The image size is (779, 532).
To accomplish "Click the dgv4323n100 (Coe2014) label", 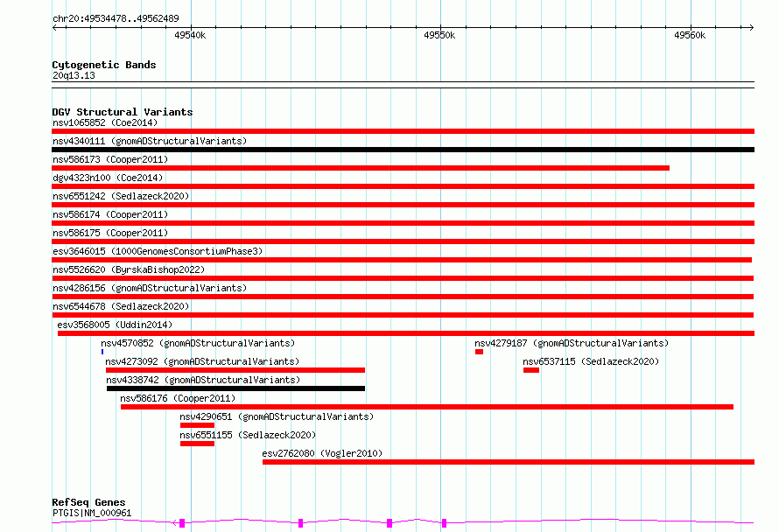I will tap(108, 178).
